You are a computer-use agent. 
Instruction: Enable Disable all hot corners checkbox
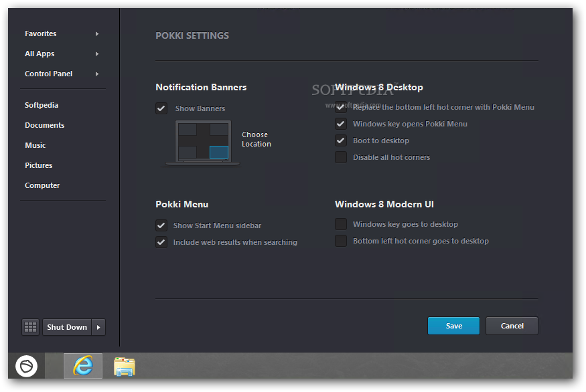[340, 157]
